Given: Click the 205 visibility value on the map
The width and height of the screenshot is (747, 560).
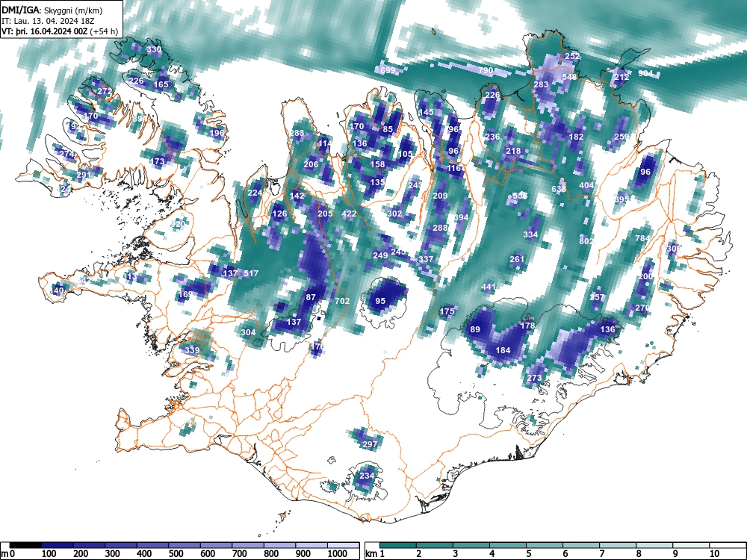Looking at the screenshot, I should [x=325, y=214].
